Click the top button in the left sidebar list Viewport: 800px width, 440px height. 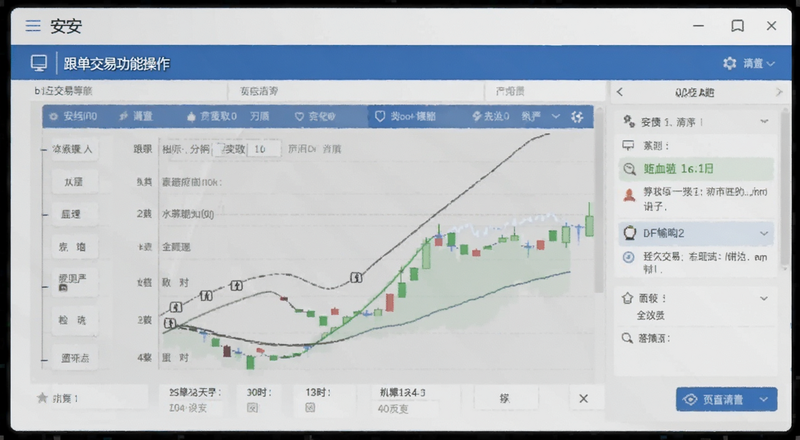[74, 149]
